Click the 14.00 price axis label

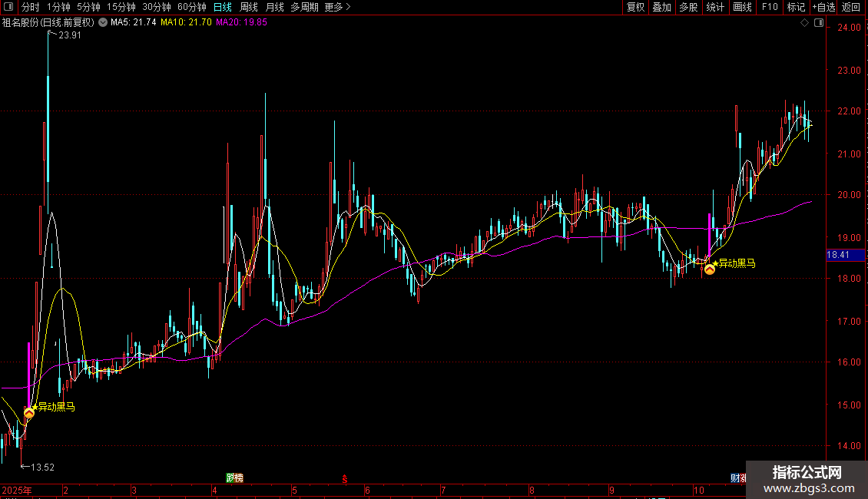(849, 446)
